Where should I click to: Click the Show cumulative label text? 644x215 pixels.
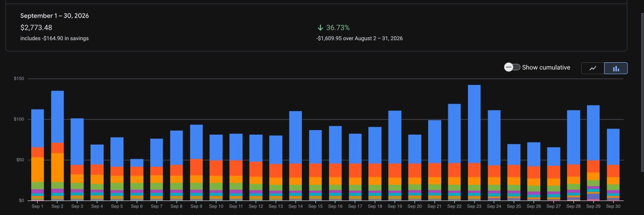546,67
